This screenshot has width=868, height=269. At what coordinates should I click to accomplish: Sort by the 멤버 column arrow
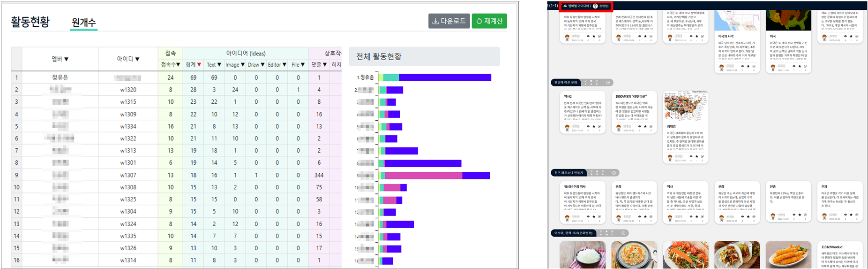pos(67,59)
